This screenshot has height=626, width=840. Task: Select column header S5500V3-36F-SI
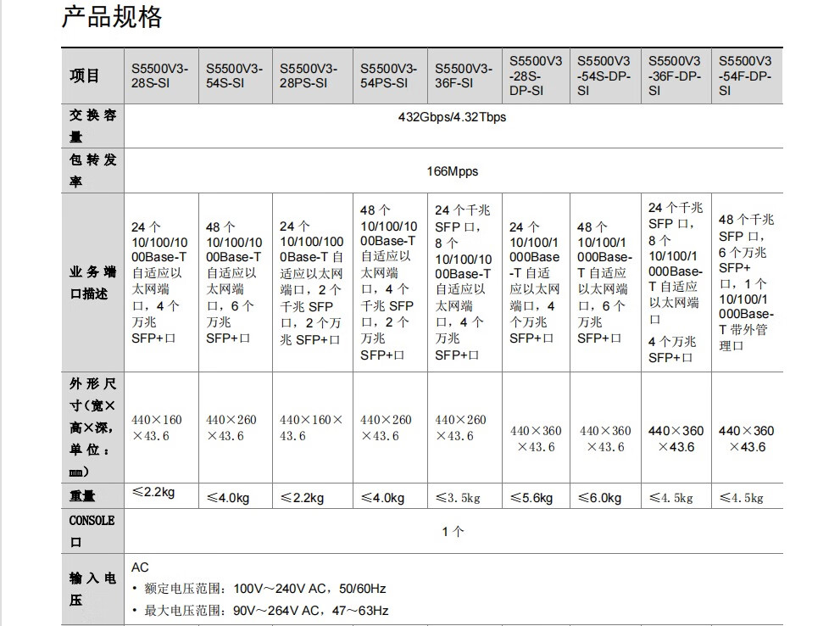(463, 76)
